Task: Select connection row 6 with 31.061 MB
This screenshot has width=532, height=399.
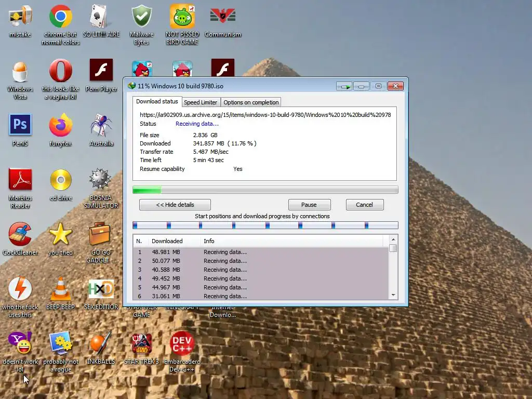Action: click(261, 296)
